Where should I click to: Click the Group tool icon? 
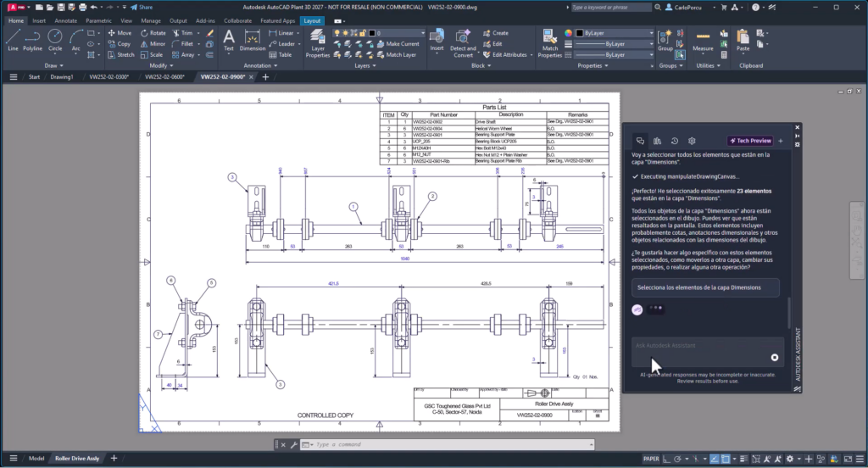tap(665, 41)
